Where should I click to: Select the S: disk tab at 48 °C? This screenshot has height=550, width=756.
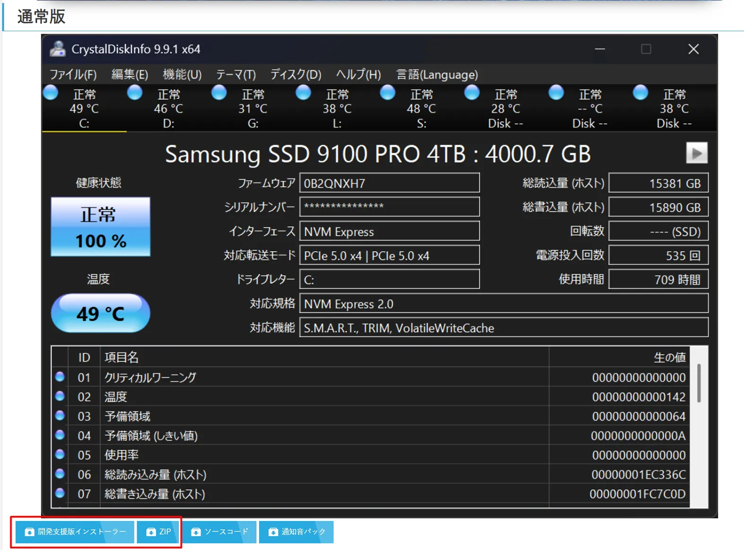(x=421, y=108)
